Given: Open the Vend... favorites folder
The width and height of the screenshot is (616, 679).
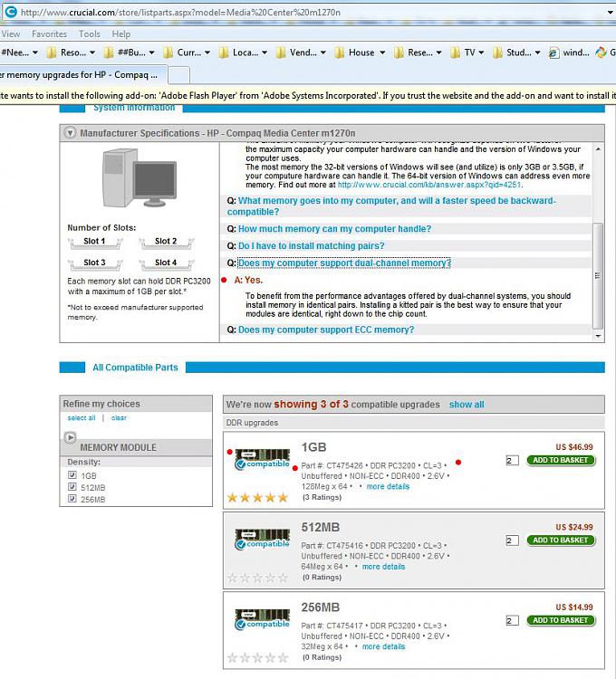Looking at the screenshot, I should (x=301, y=53).
